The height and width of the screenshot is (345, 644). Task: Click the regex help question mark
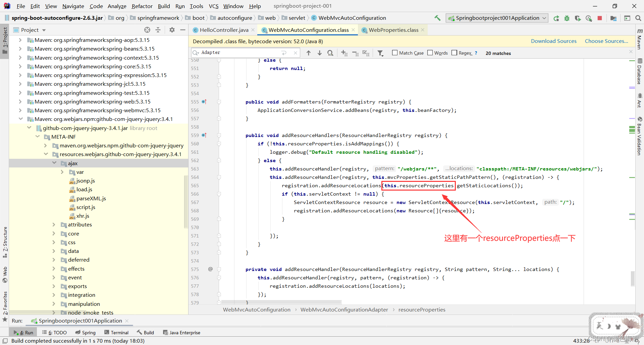click(x=476, y=53)
